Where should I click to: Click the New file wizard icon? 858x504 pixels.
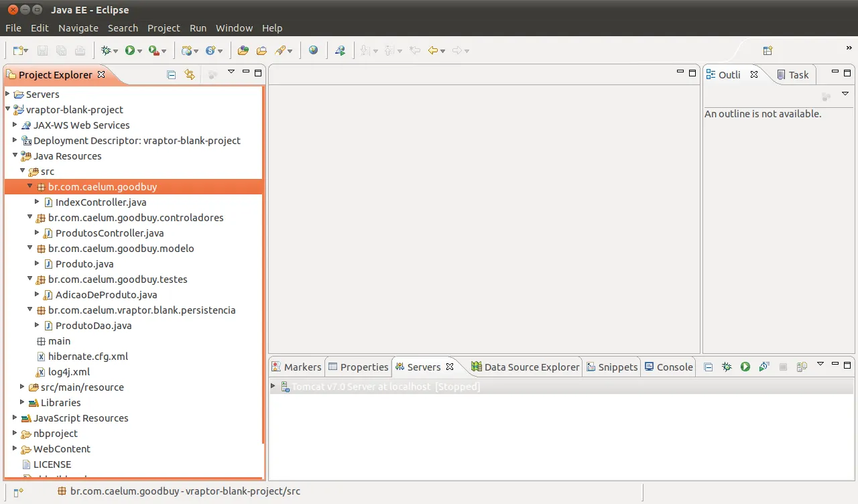click(18, 50)
